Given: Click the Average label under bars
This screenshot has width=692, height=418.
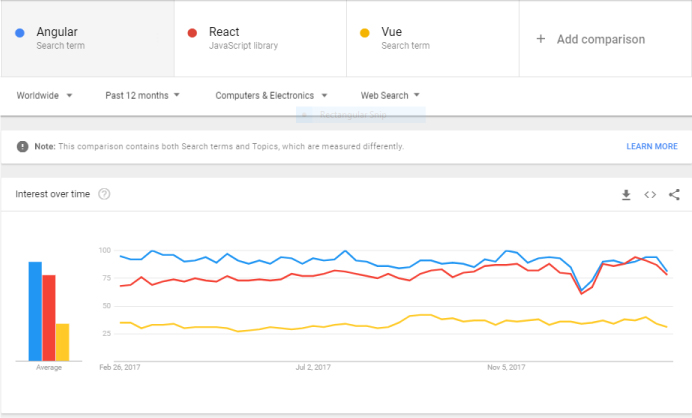Looking at the screenshot, I should [49, 368].
